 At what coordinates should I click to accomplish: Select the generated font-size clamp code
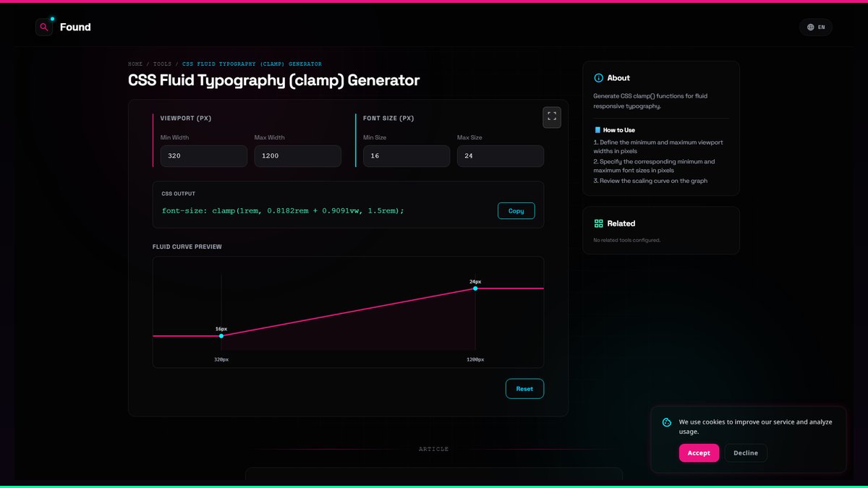283,210
